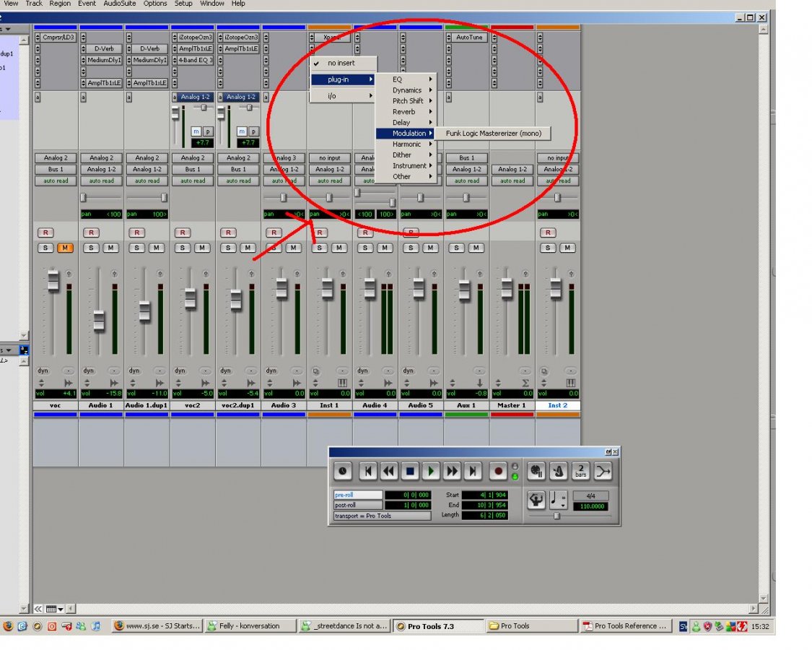Select the no insert option
The width and height of the screenshot is (812, 650).
(x=344, y=63)
